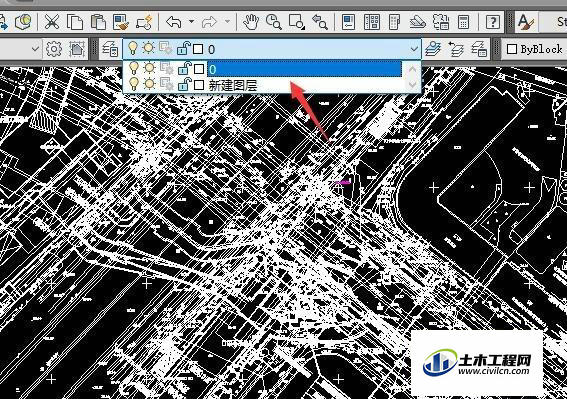567x399 pixels.
Task: Click the 3D DWF publish globe icon
Action: 24,22
